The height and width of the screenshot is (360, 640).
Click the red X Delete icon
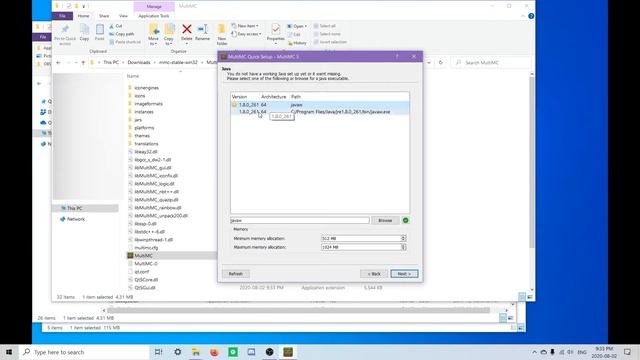pyautogui.click(x=187, y=32)
